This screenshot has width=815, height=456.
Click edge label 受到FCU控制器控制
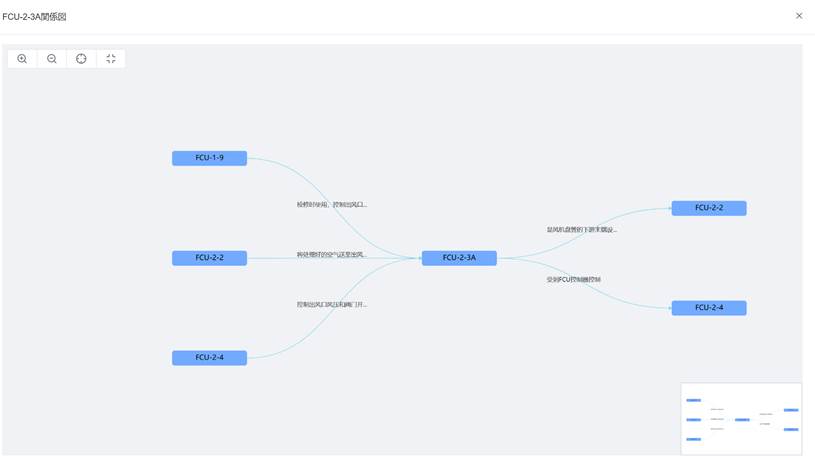click(574, 279)
